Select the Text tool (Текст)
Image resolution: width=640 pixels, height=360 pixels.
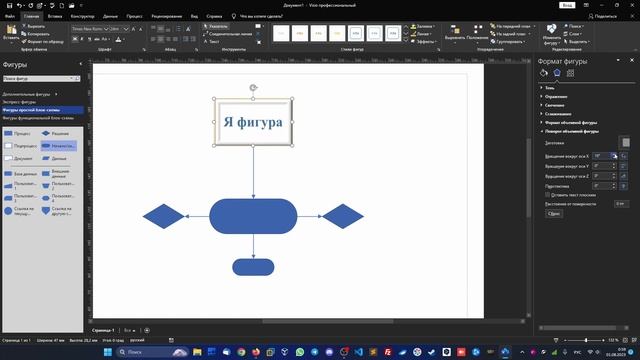(x=211, y=42)
